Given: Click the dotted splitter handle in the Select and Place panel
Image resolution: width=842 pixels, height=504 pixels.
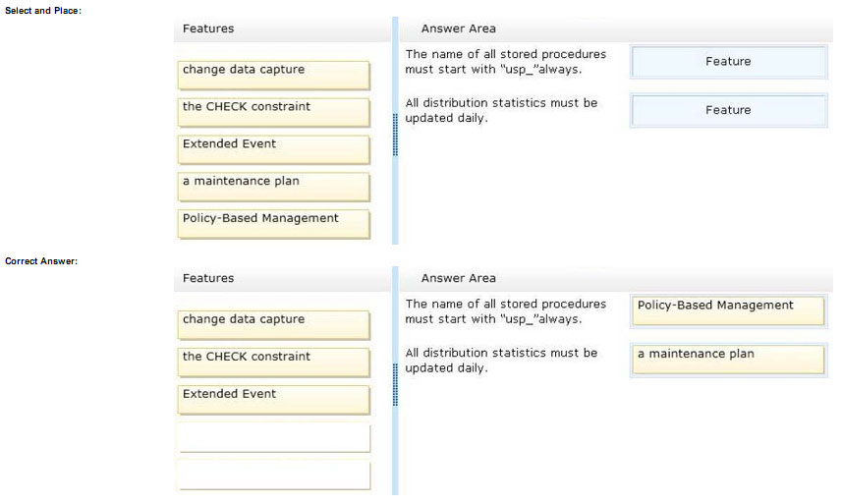Looking at the screenshot, I should point(395,135).
